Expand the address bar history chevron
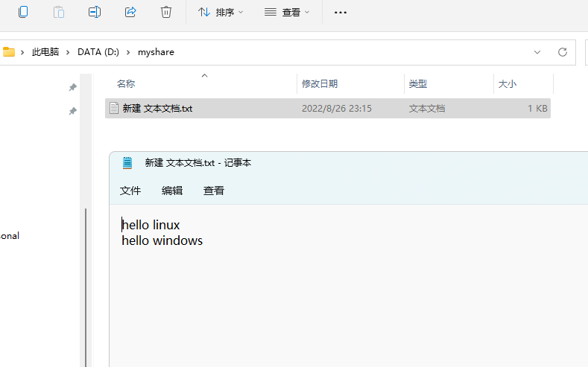 (x=537, y=52)
